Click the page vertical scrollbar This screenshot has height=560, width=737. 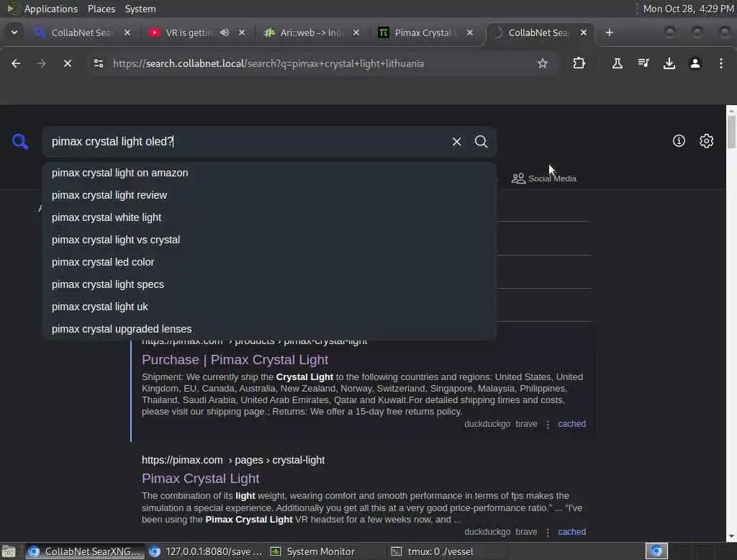731,132
